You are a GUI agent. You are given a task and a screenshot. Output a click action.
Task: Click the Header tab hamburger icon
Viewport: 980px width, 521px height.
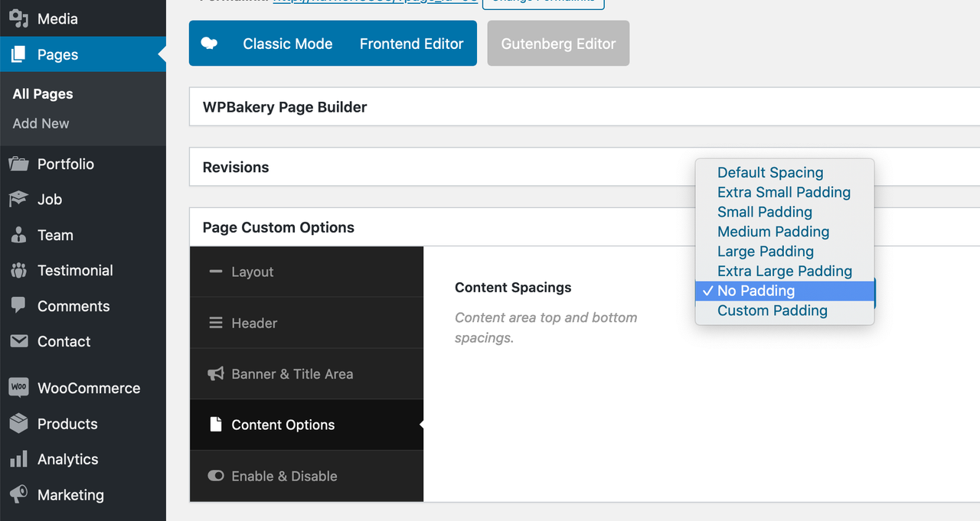pyautogui.click(x=216, y=323)
